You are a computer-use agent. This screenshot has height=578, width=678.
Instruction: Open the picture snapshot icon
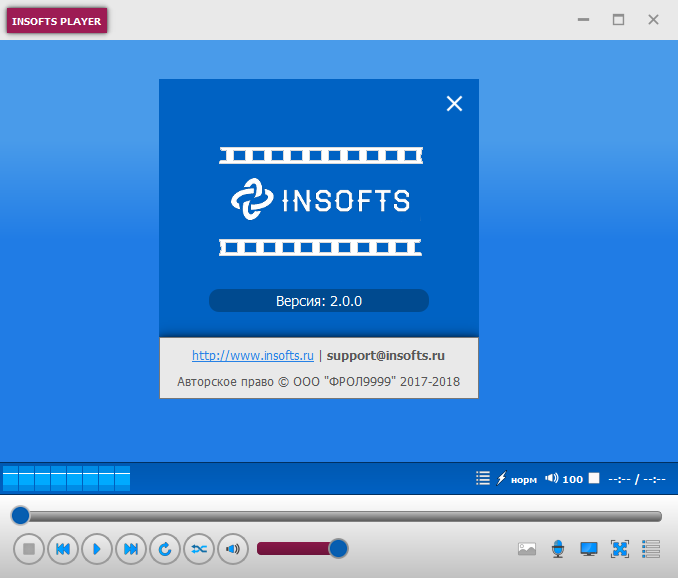pos(527,549)
